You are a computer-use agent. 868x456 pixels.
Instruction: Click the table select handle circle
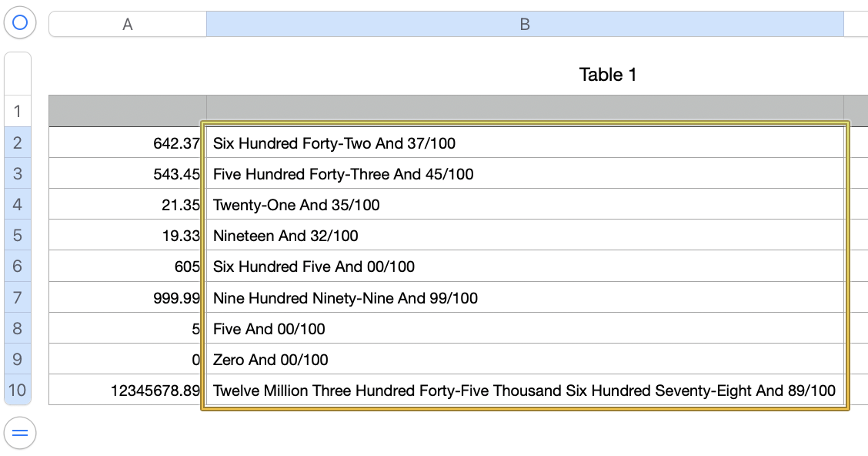pyautogui.click(x=20, y=23)
